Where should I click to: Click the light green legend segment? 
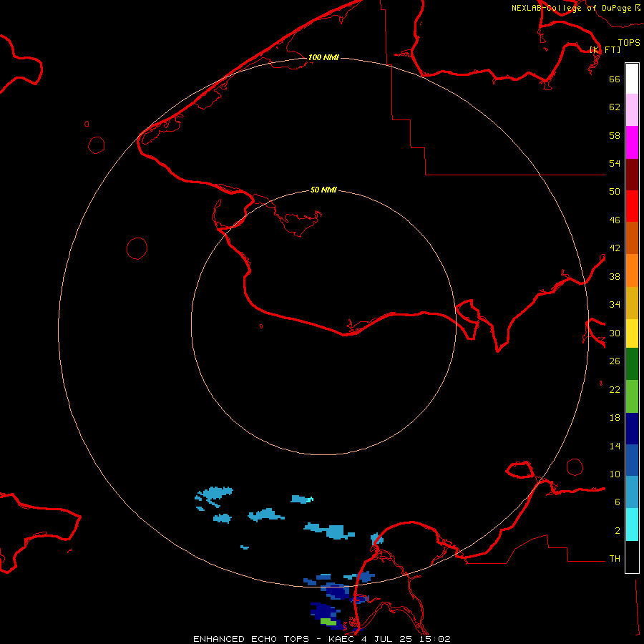point(632,396)
